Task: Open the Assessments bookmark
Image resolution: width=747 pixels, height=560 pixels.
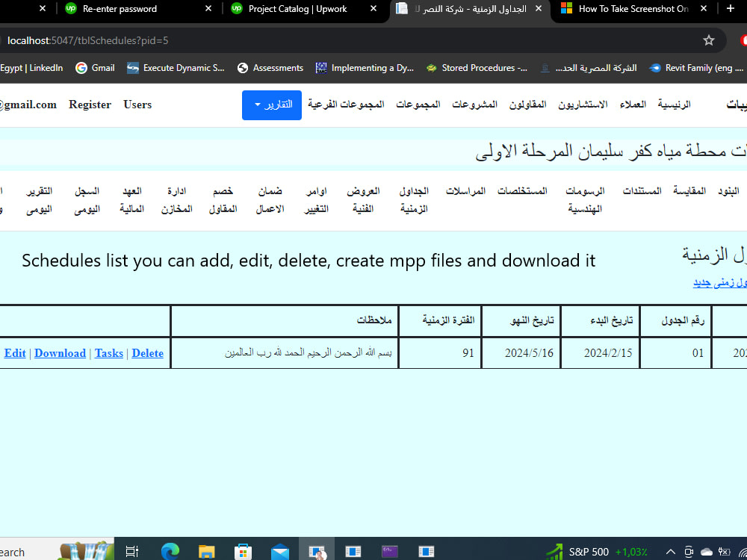Action: pos(270,68)
